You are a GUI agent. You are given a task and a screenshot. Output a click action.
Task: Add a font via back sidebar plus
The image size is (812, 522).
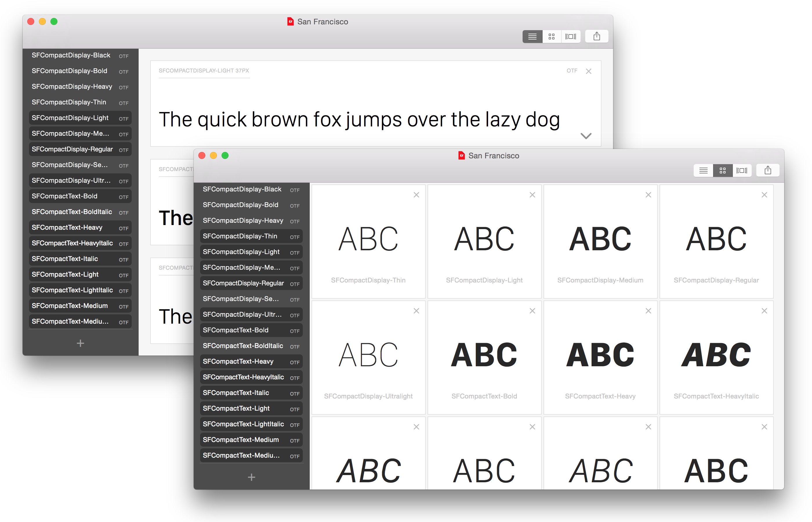(80, 343)
